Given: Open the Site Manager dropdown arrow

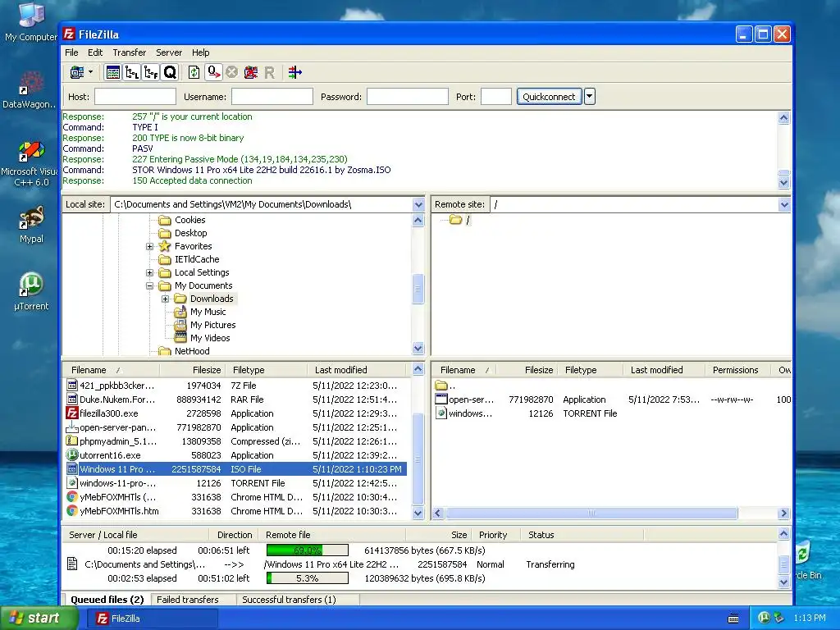Looking at the screenshot, I should pyautogui.click(x=90, y=72).
